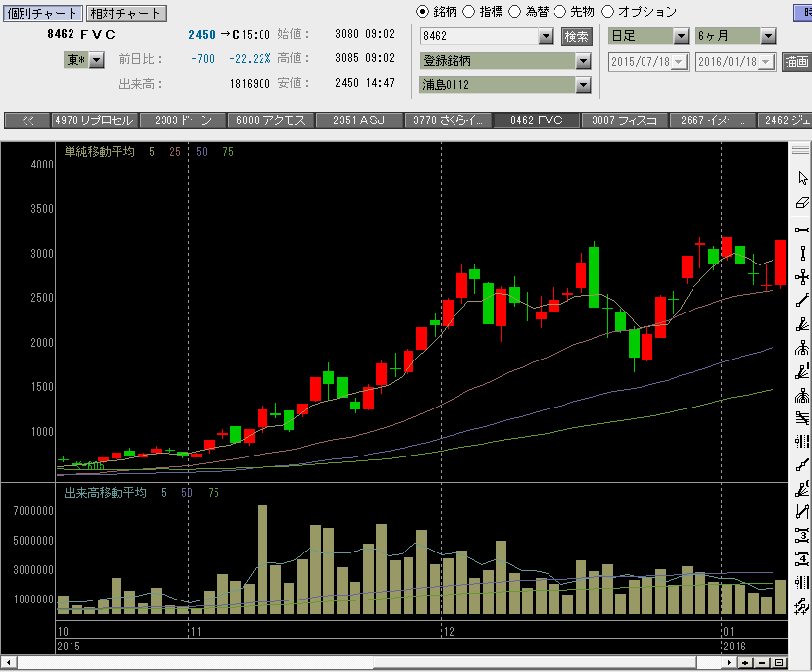
Task: Switch to the 個別チャート tab
Action: (x=42, y=13)
